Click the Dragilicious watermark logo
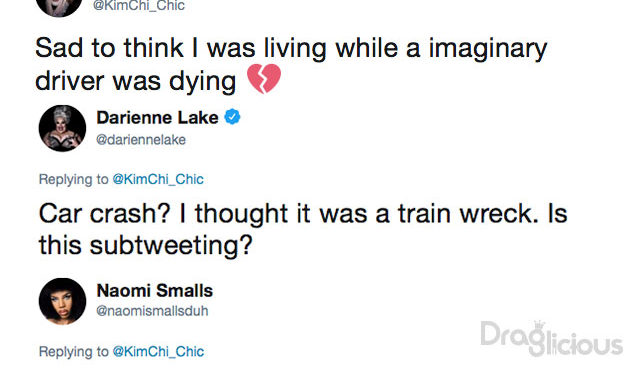Viewport: 632px width, 368px height. [551, 339]
